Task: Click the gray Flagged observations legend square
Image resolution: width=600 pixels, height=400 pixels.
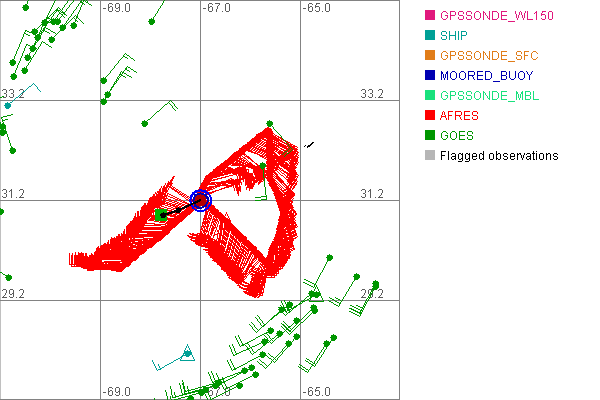Action: pos(430,156)
